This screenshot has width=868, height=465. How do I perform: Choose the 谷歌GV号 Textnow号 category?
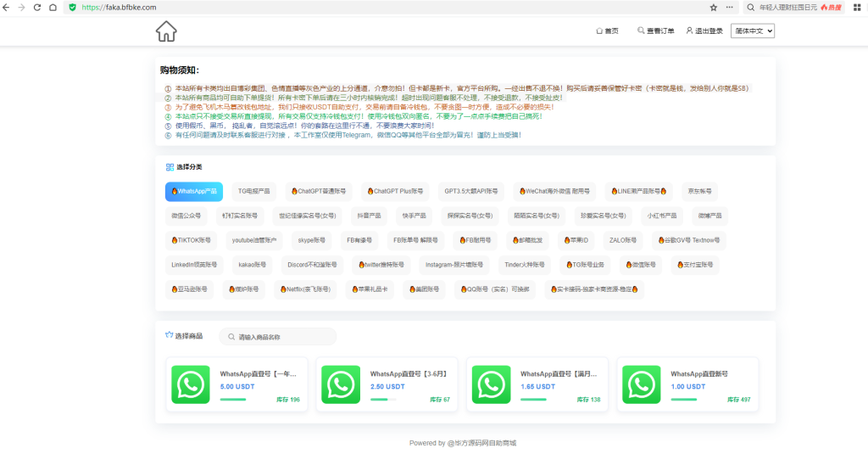tap(688, 240)
